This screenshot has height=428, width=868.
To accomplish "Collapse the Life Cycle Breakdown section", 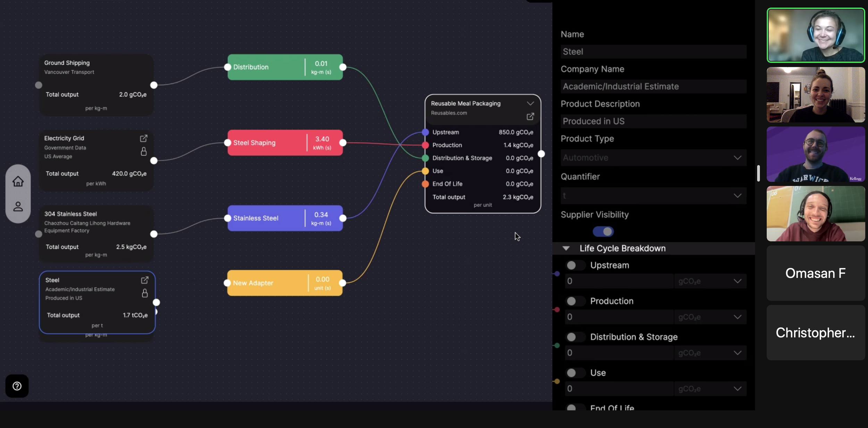I will click(x=566, y=248).
